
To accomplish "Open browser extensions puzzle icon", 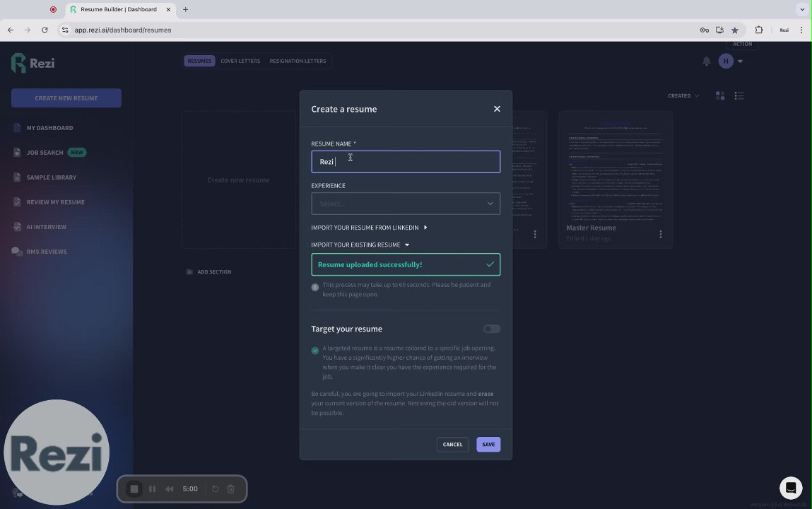I will [759, 30].
